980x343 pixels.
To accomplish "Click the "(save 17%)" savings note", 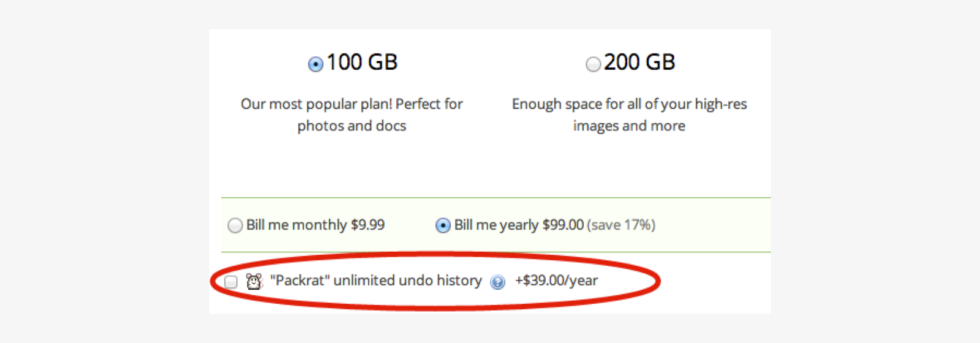I will click(x=621, y=225).
